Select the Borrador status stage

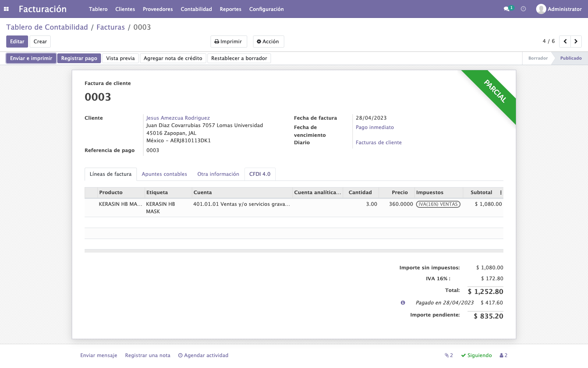[x=538, y=58]
